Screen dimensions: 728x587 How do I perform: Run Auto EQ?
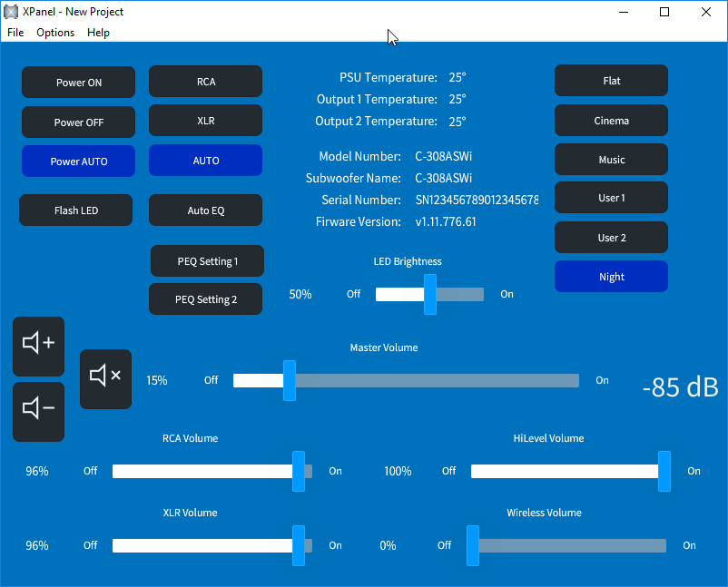205,210
